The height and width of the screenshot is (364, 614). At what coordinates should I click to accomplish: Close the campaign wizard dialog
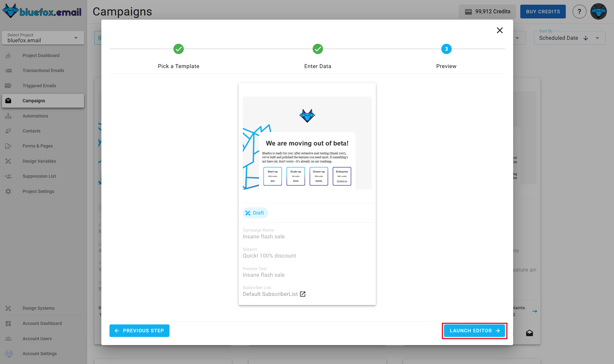coord(500,30)
